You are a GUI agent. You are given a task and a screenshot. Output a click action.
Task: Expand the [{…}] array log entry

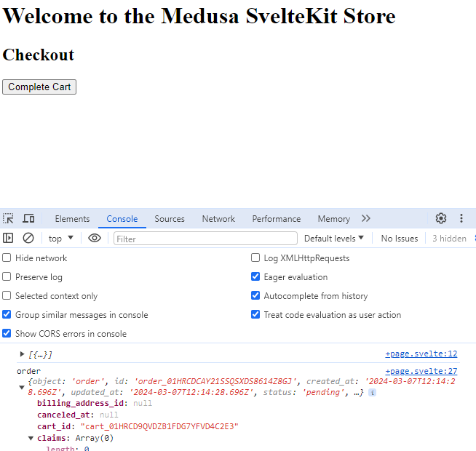tap(22, 354)
